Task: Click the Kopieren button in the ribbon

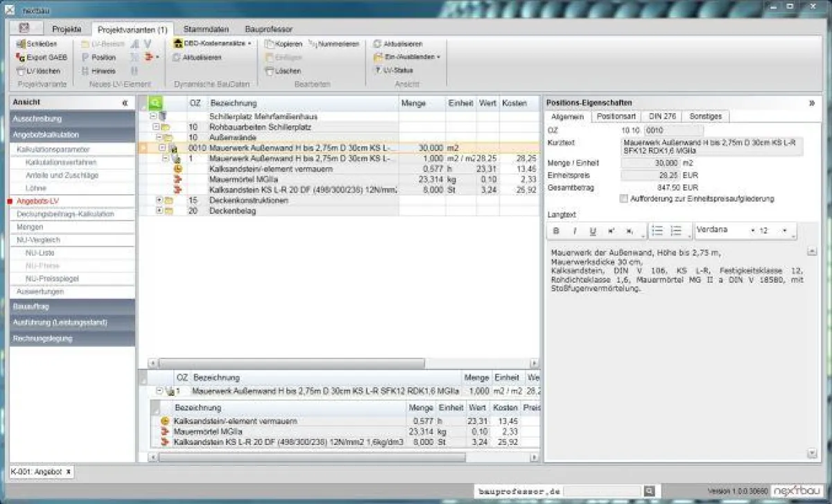Action: [284, 44]
